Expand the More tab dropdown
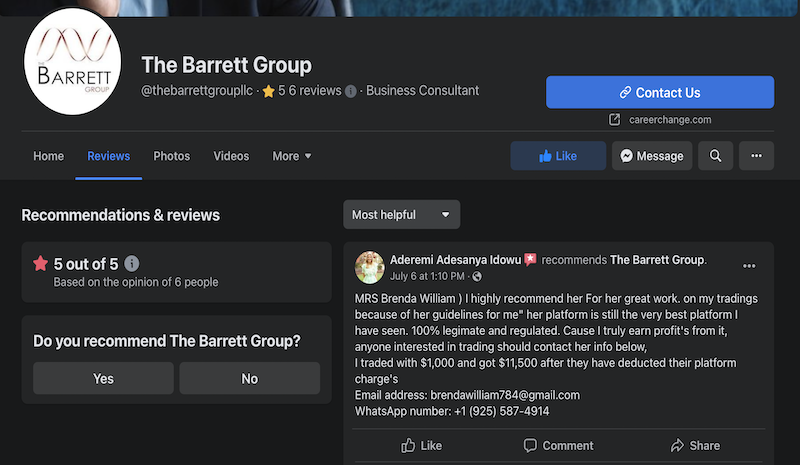The height and width of the screenshot is (465, 800). pos(291,156)
